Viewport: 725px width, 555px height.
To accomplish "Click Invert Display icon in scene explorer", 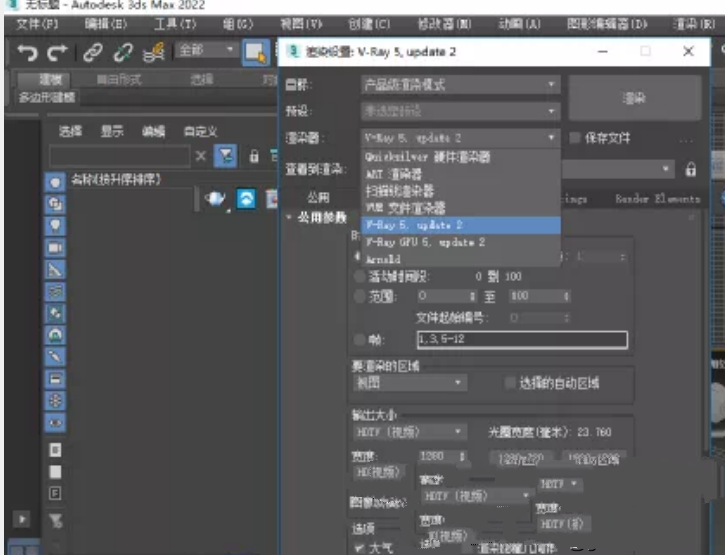I will pyautogui.click(x=55, y=493).
